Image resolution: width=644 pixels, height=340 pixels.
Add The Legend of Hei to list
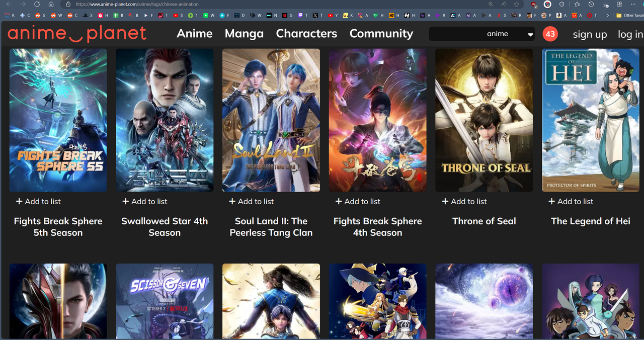(571, 201)
